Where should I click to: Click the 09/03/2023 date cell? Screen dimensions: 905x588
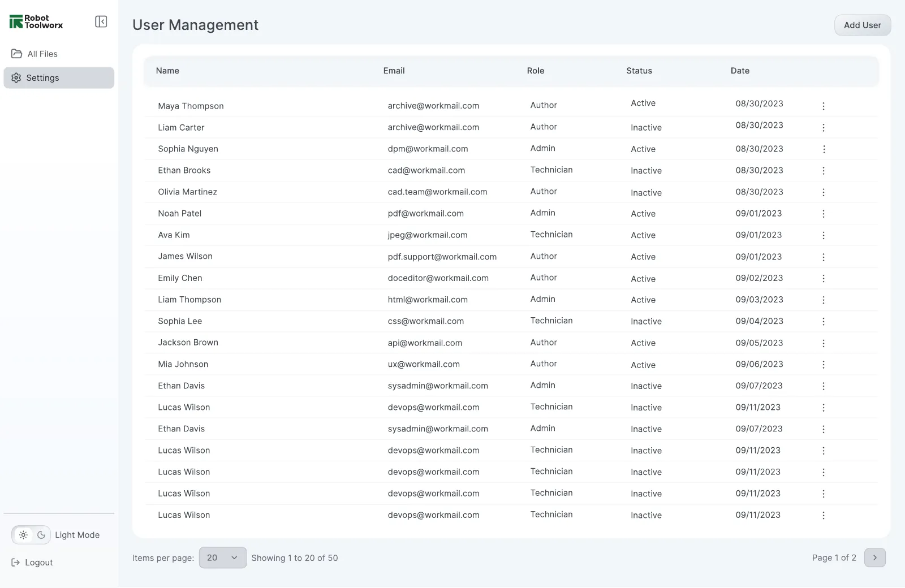759,300
